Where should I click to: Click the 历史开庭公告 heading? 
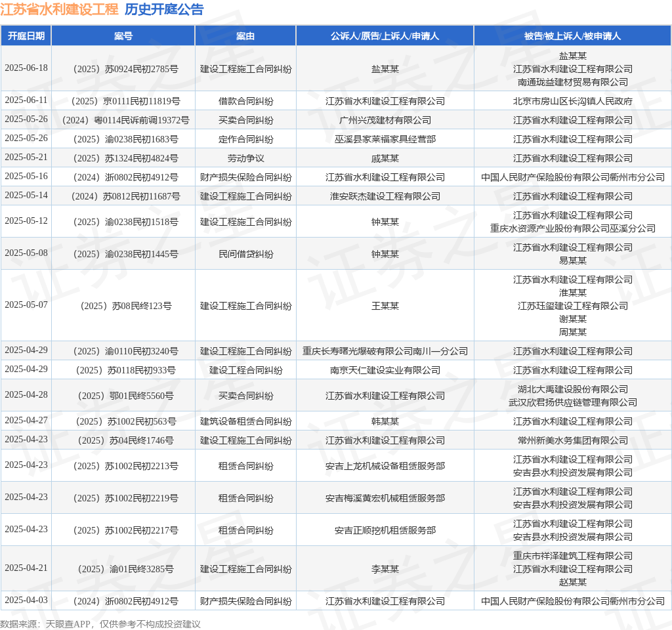[x=164, y=9]
